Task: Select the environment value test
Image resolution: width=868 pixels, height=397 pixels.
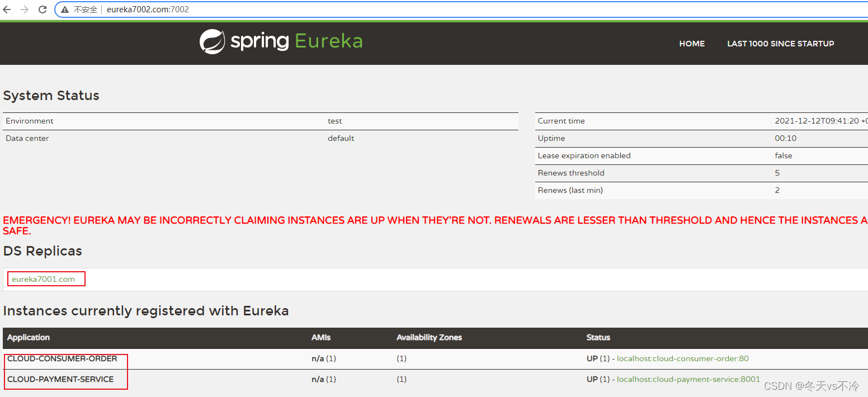Action: [334, 121]
